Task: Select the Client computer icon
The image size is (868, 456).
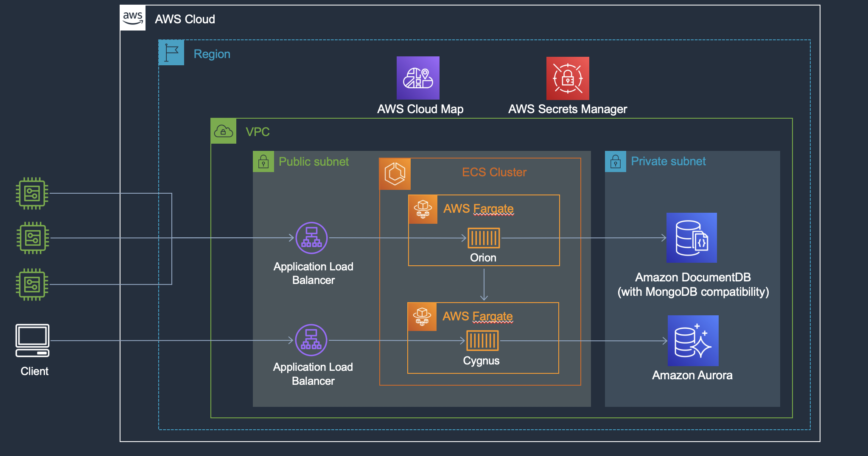Action: 33,341
